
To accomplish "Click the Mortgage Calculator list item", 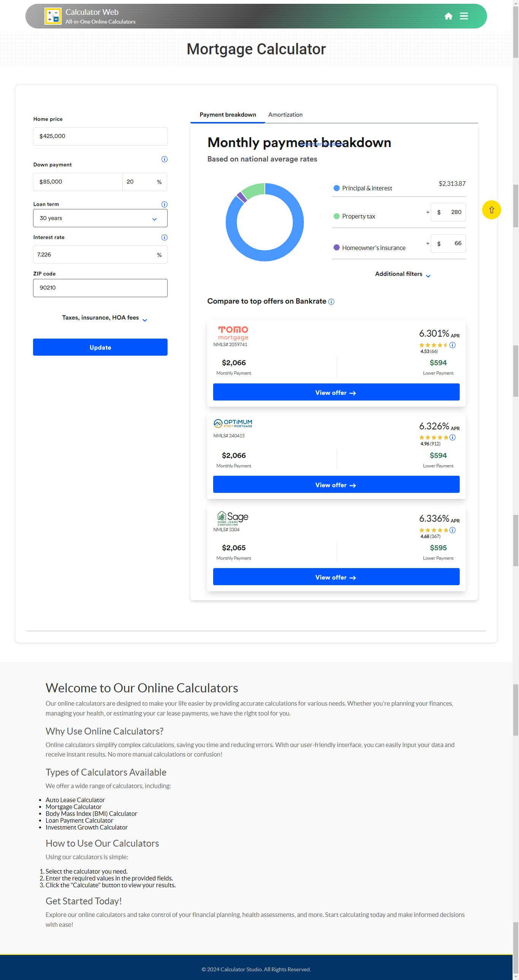I will [73, 807].
